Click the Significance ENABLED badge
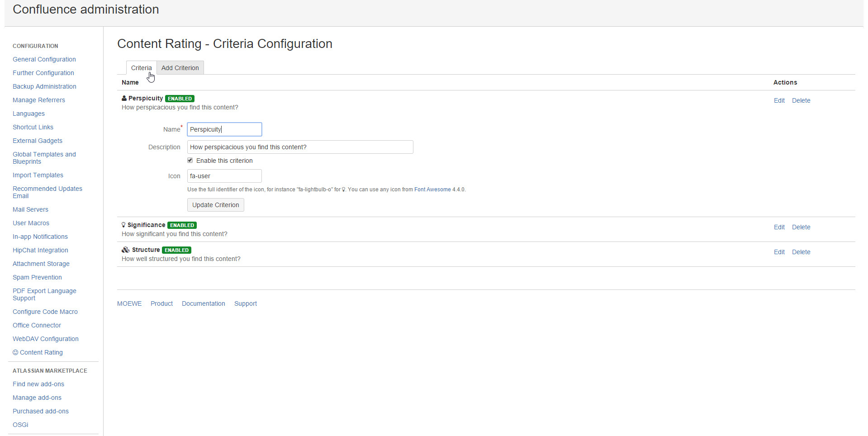Image resolution: width=868 pixels, height=436 pixels. point(182,225)
